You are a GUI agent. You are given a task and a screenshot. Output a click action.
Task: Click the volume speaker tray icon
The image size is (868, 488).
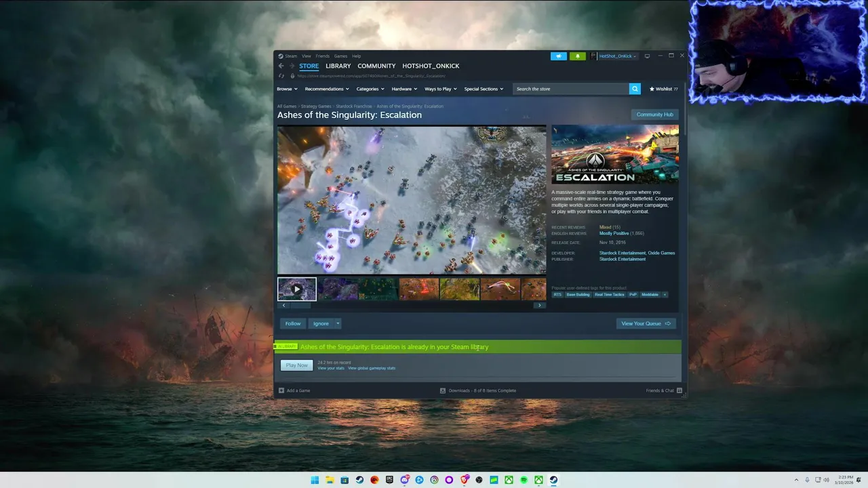click(827, 480)
